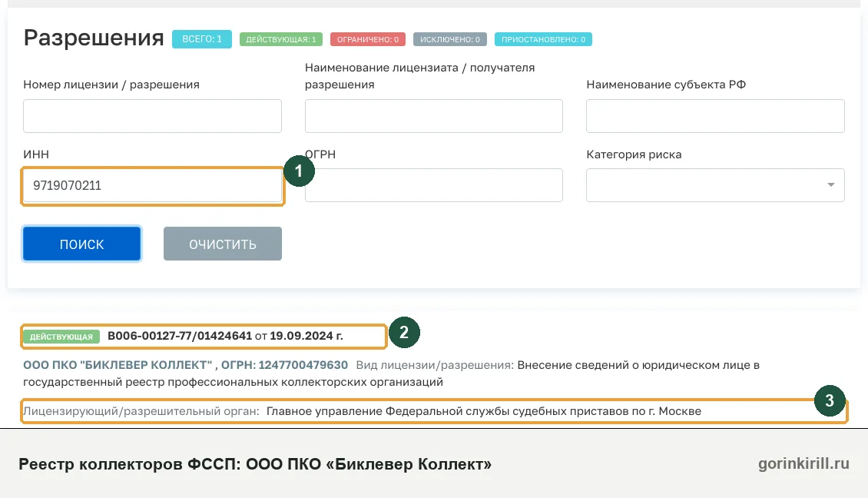Click the ИНН field containing 9719070211
The image size is (868, 498).
tap(152, 185)
